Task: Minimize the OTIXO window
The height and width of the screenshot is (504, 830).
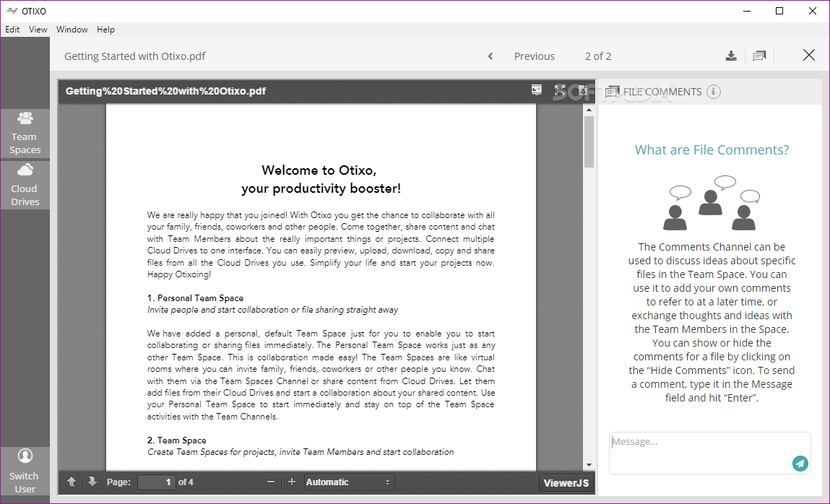Action: click(747, 11)
